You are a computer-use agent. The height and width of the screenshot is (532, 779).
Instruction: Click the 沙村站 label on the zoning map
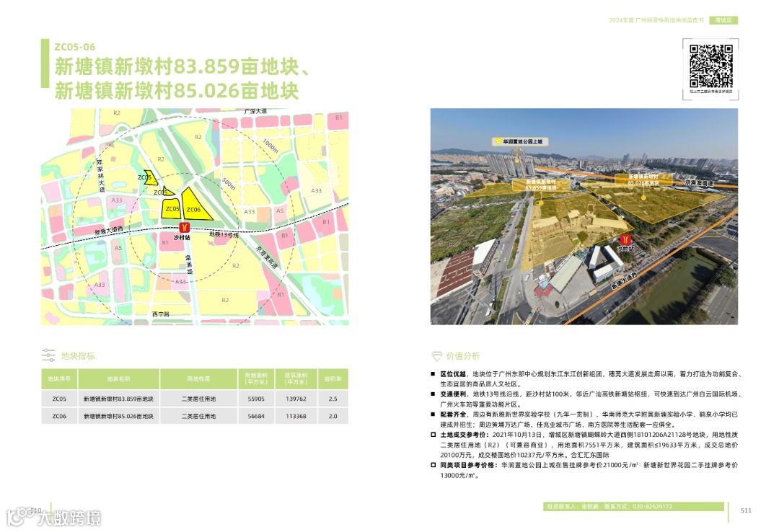click(182, 238)
